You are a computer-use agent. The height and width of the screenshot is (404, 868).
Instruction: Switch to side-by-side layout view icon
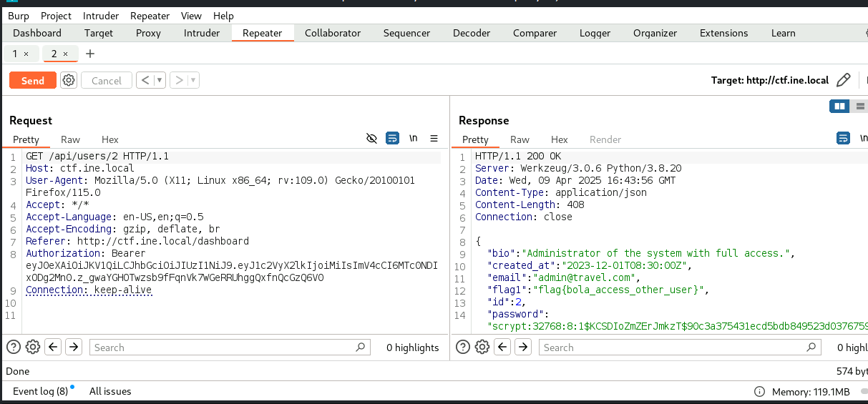[x=839, y=107]
